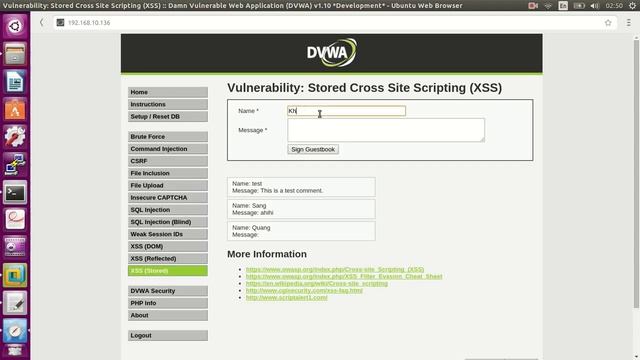The height and width of the screenshot is (360, 640).
Task: Click the site icon beside the address
Action: [x=60, y=22]
